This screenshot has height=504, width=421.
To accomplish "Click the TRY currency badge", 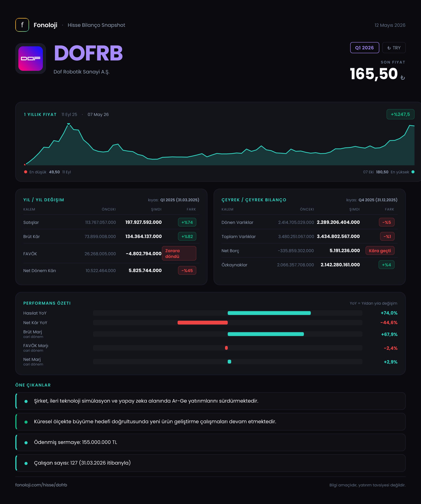I will coord(394,48).
